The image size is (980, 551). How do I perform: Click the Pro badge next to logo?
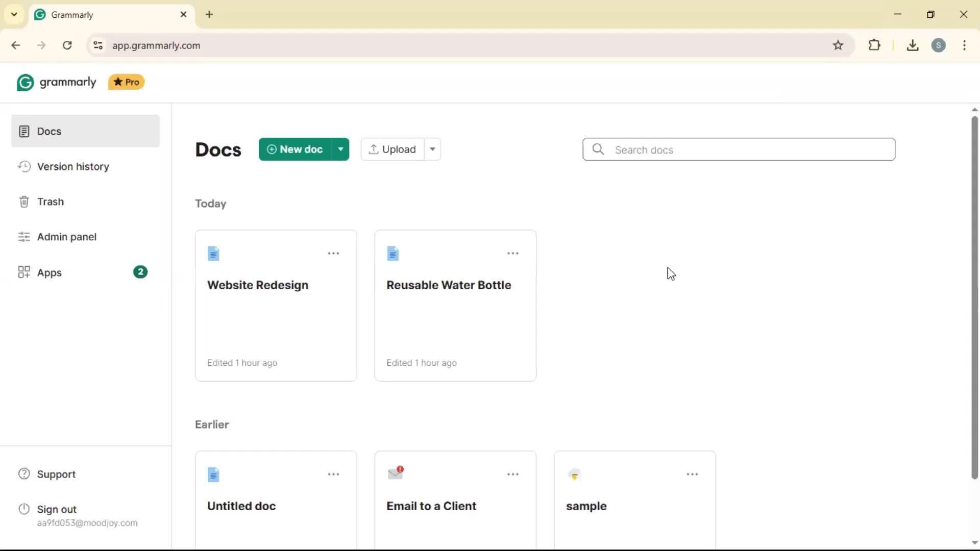click(126, 82)
